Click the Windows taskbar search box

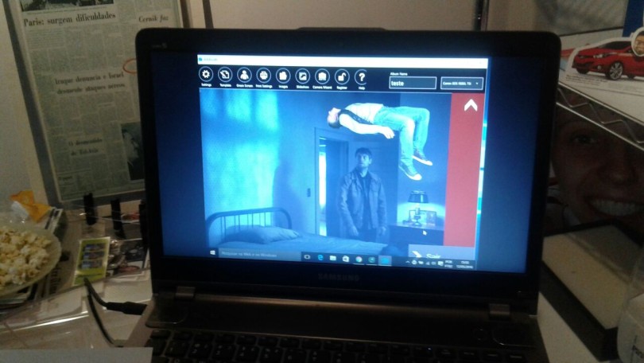coord(259,255)
